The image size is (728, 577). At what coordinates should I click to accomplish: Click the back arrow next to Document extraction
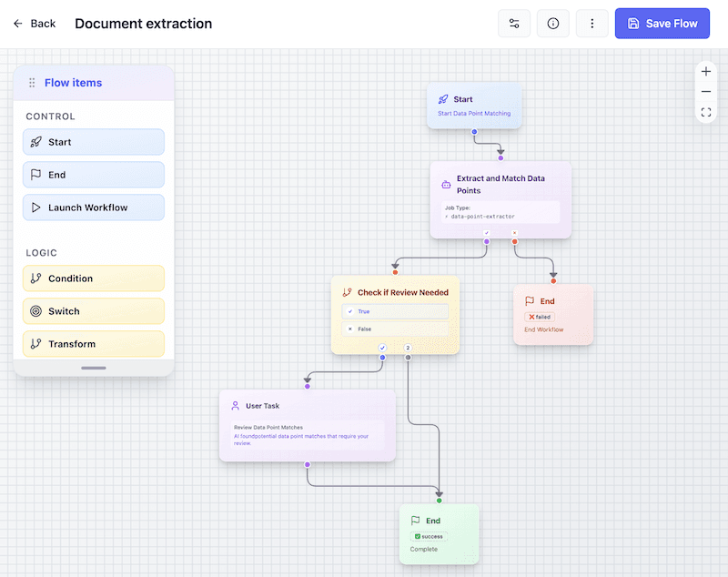coord(16,23)
